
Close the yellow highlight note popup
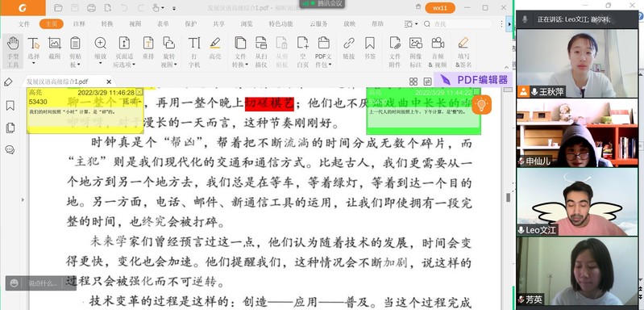139,93
